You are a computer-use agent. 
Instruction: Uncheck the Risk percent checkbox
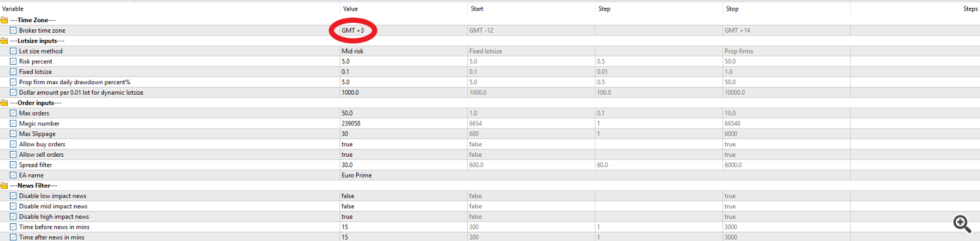coord(14,61)
